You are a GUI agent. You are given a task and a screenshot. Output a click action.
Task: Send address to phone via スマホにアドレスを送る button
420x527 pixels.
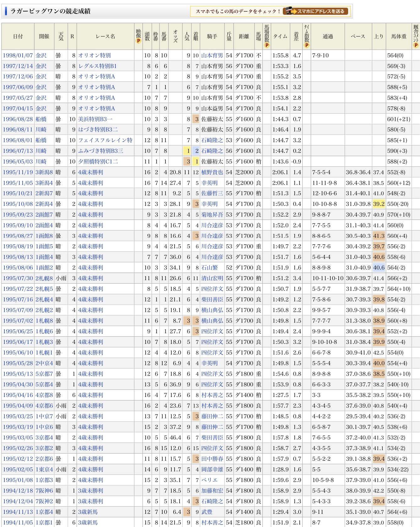pos(315,11)
